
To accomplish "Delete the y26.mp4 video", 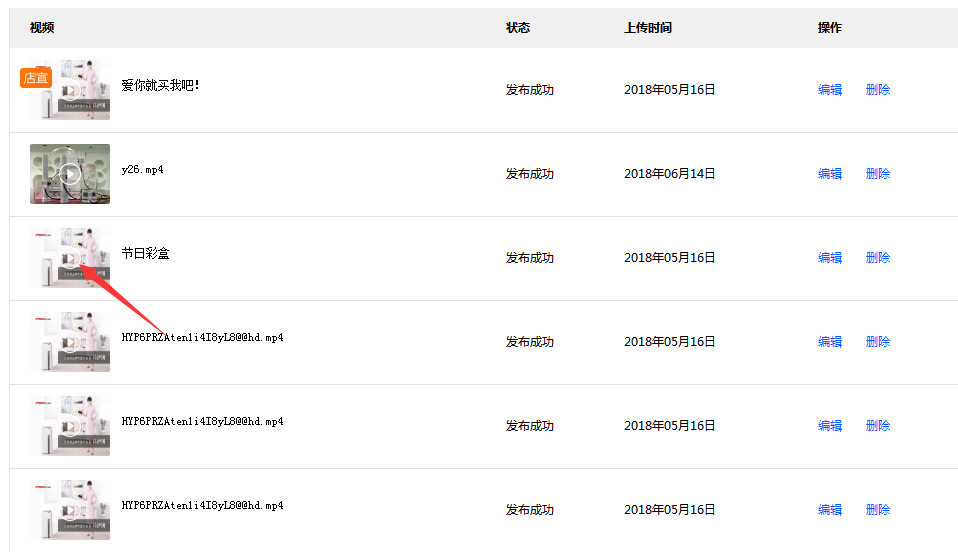I will (878, 174).
